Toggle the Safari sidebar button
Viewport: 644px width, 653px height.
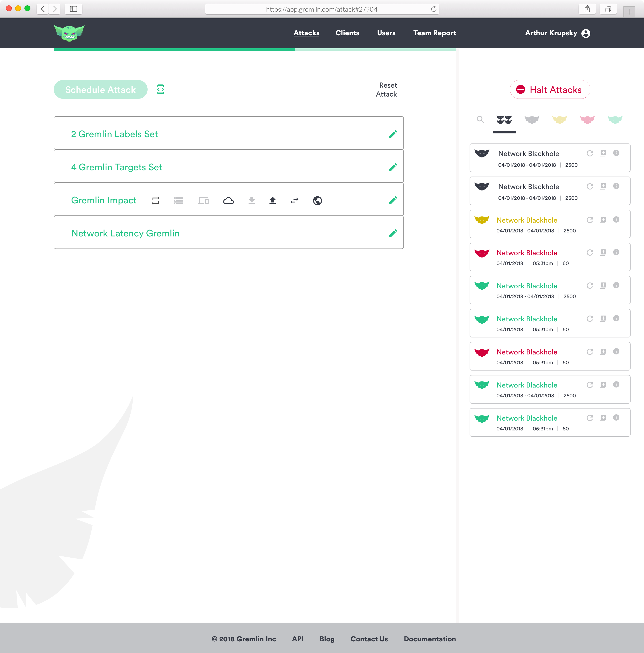(x=73, y=9)
